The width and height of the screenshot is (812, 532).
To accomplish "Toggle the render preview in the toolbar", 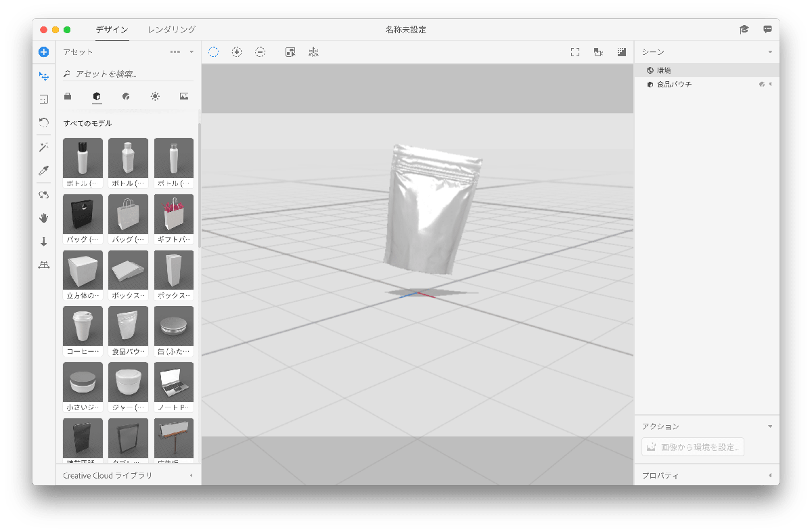I will pos(622,52).
